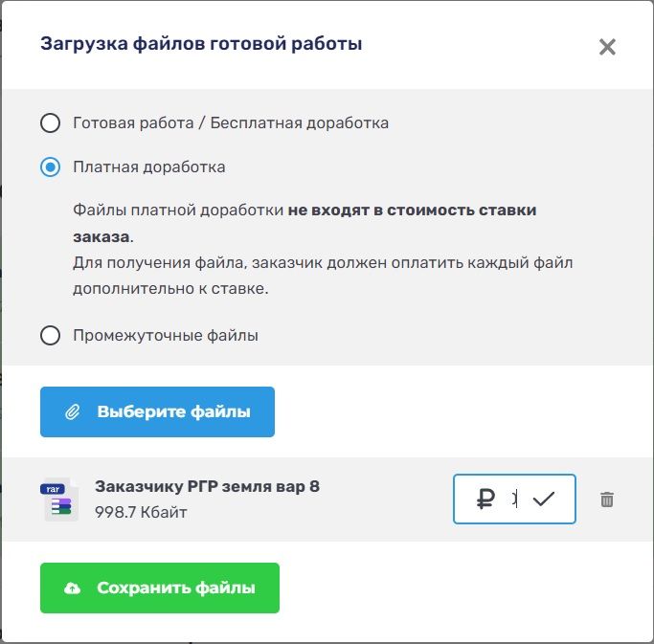Screen dimensions: 654x644
Task: Select the 'Готовая работа / Бесплатная доработка' radio button
Action: [x=50, y=123]
